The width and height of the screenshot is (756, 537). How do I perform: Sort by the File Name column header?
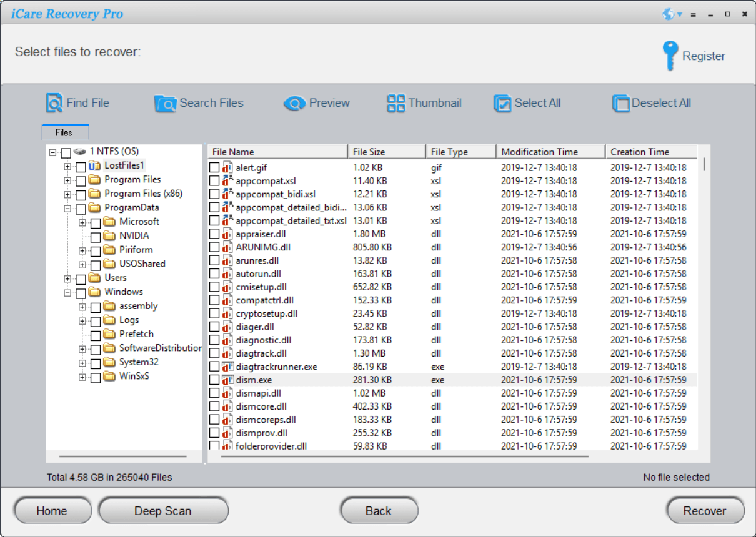(277, 152)
